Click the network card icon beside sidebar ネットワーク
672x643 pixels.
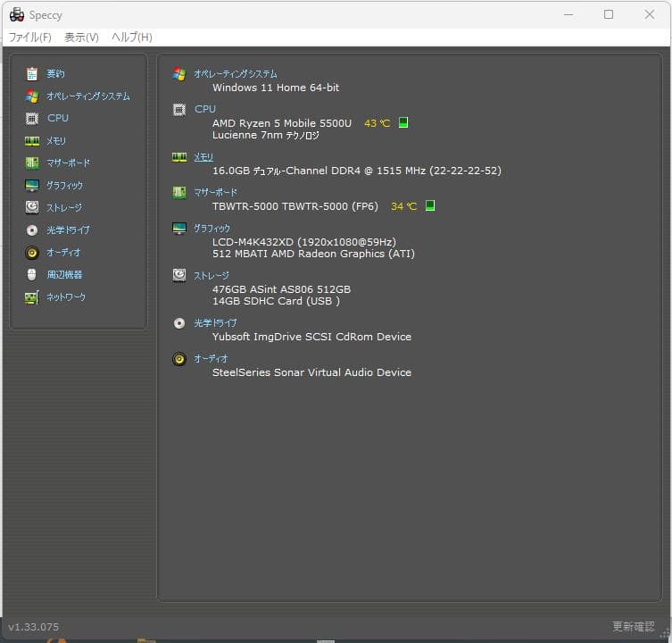32,297
